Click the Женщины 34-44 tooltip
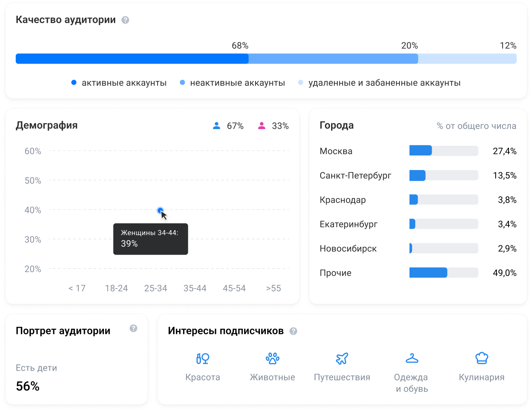Viewport: 532px width, 412px height. click(x=150, y=239)
